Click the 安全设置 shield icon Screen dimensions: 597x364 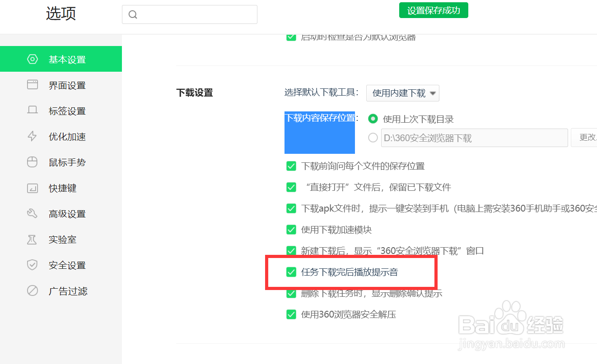tap(33, 265)
